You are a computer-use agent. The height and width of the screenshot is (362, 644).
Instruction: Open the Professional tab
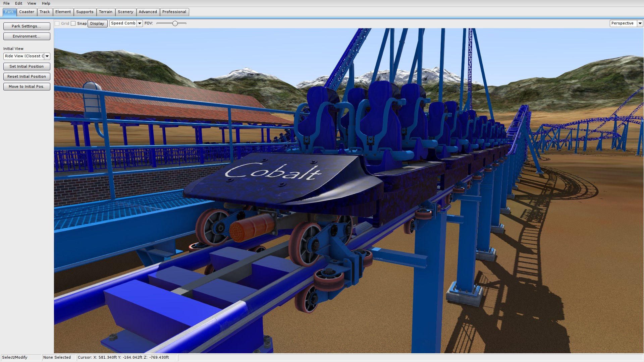[174, 12]
